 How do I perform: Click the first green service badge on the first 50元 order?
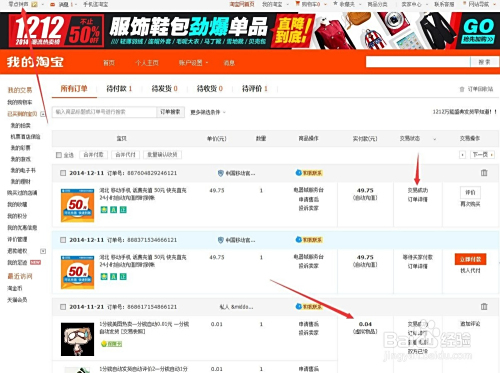click(x=104, y=210)
